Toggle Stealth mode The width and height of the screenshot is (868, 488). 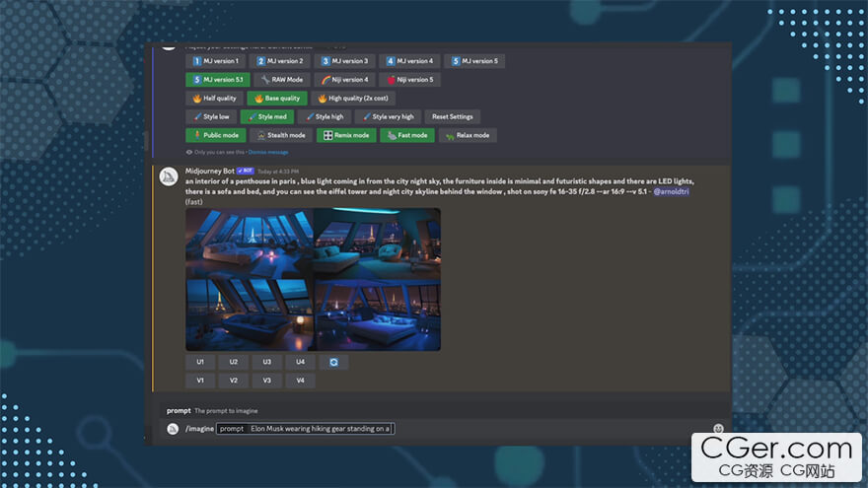[281, 136]
